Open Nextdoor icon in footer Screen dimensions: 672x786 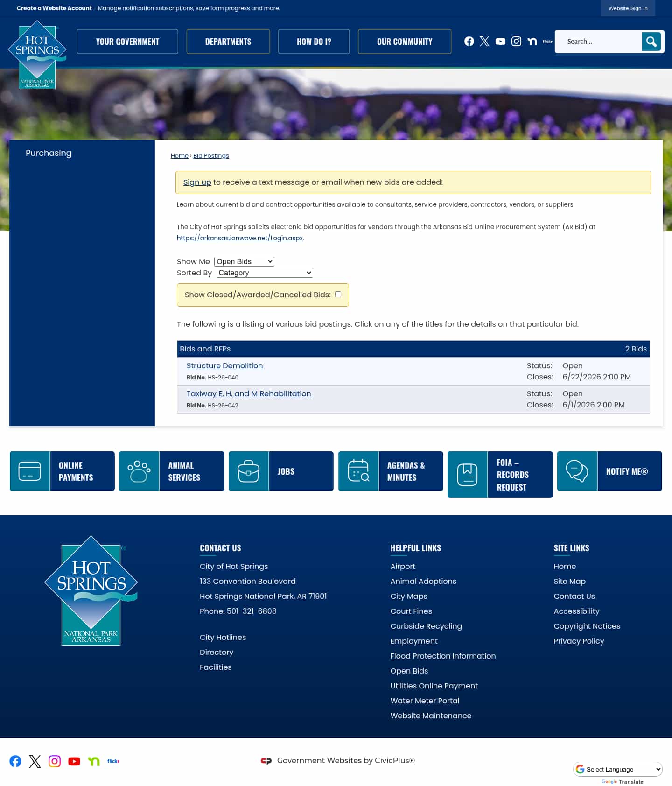[x=94, y=761]
